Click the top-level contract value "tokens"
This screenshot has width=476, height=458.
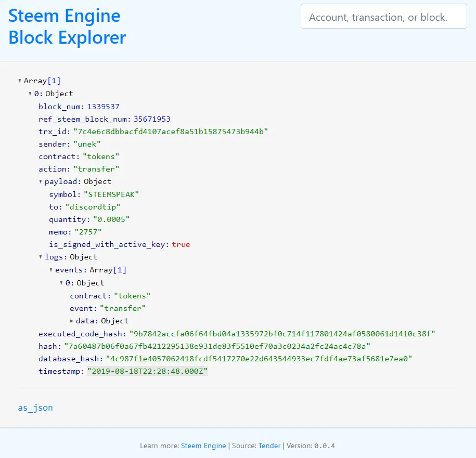(101, 156)
